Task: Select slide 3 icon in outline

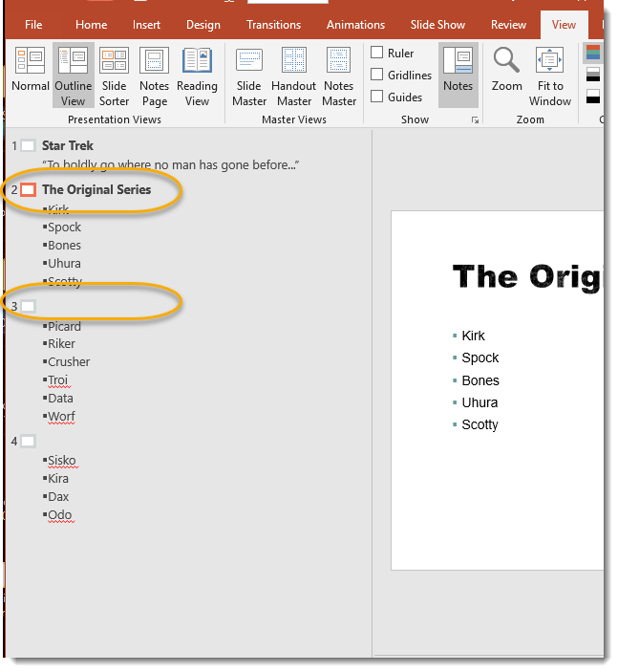Action: coord(28,307)
